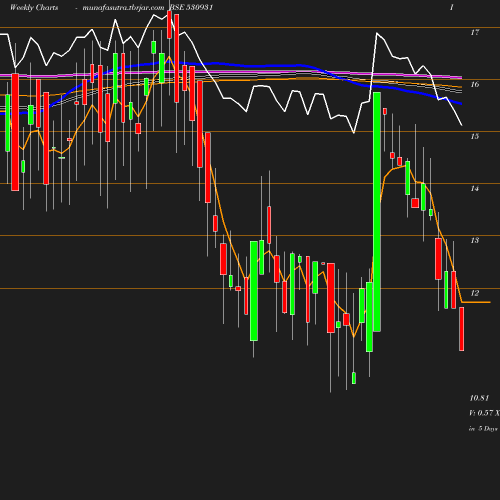500x500 pixels.
Task: Click the 'Weekly Charts' title text
Action: coord(34,7)
